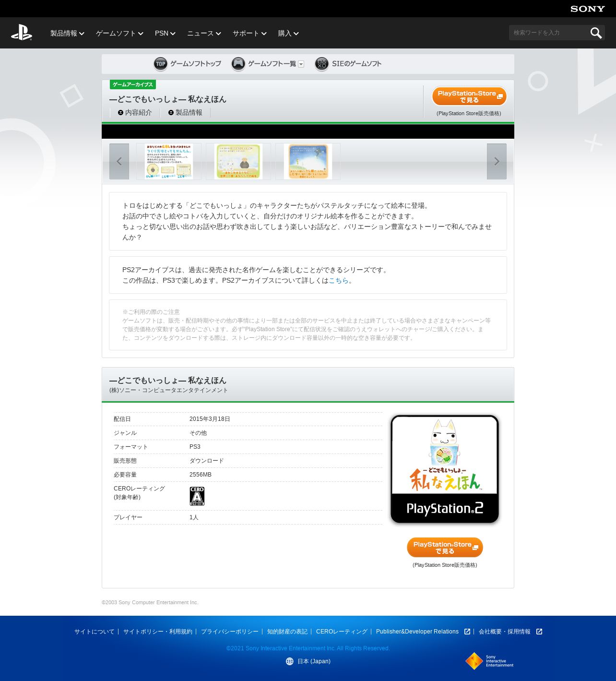Click the ©2003 Sony Computer Entertainment text

tap(150, 602)
